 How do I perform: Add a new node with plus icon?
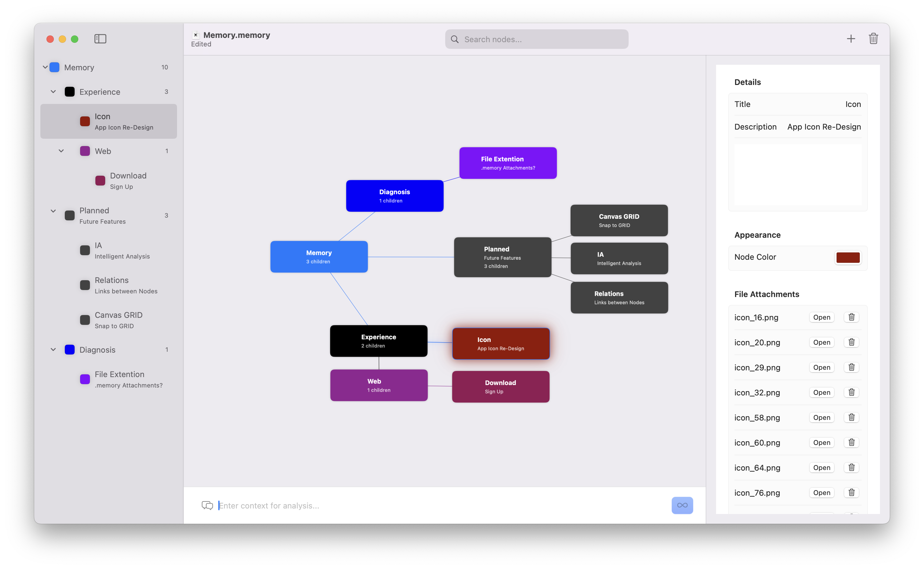[851, 39]
